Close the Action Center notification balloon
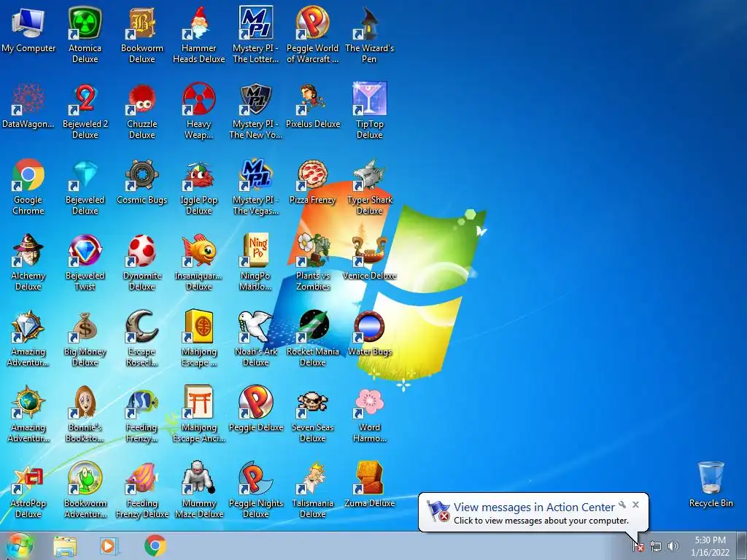This screenshot has height=560, width=747. (635, 505)
